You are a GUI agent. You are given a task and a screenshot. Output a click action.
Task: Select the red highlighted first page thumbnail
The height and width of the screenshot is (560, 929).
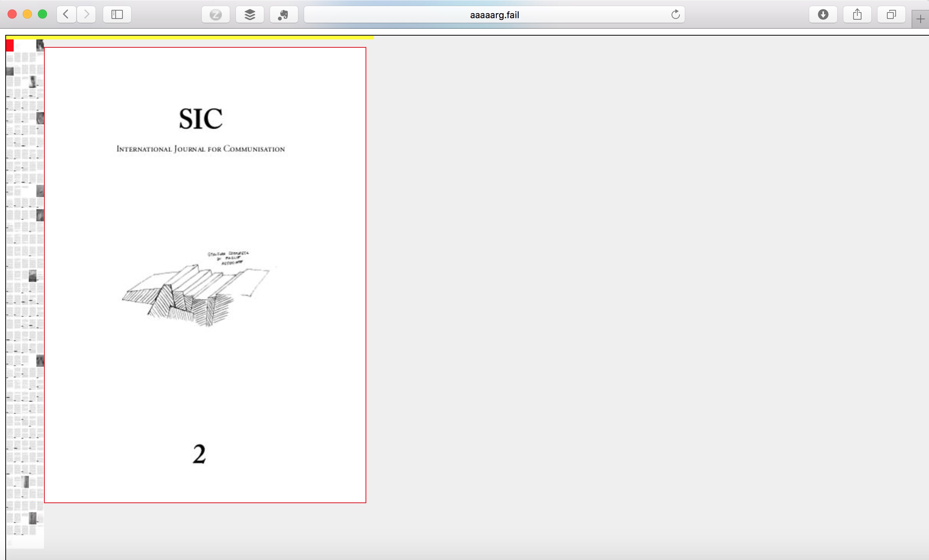(x=10, y=45)
